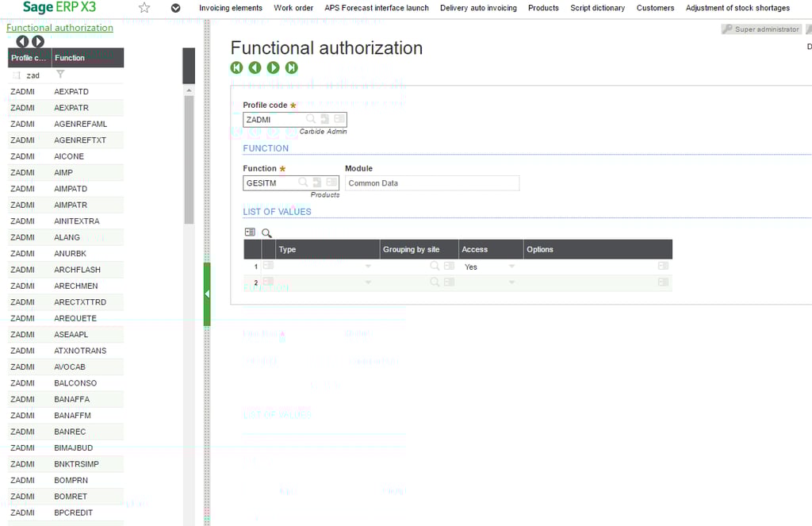Open Products menu item
This screenshot has height=526, width=812.
(543, 8)
